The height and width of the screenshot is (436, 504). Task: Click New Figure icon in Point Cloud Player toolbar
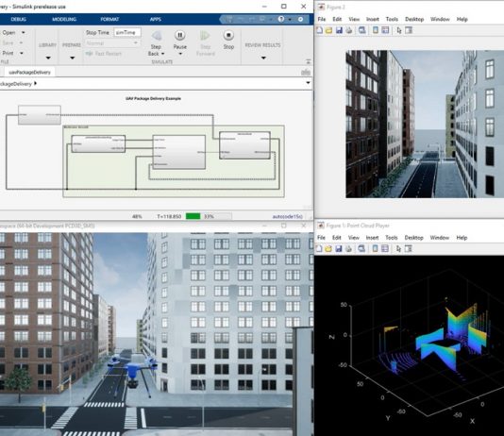pos(319,249)
